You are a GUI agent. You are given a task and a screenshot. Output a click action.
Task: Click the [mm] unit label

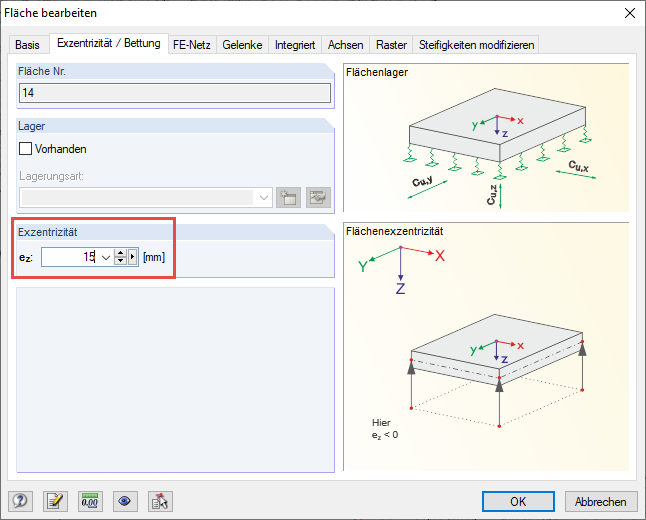click(154, 257)
